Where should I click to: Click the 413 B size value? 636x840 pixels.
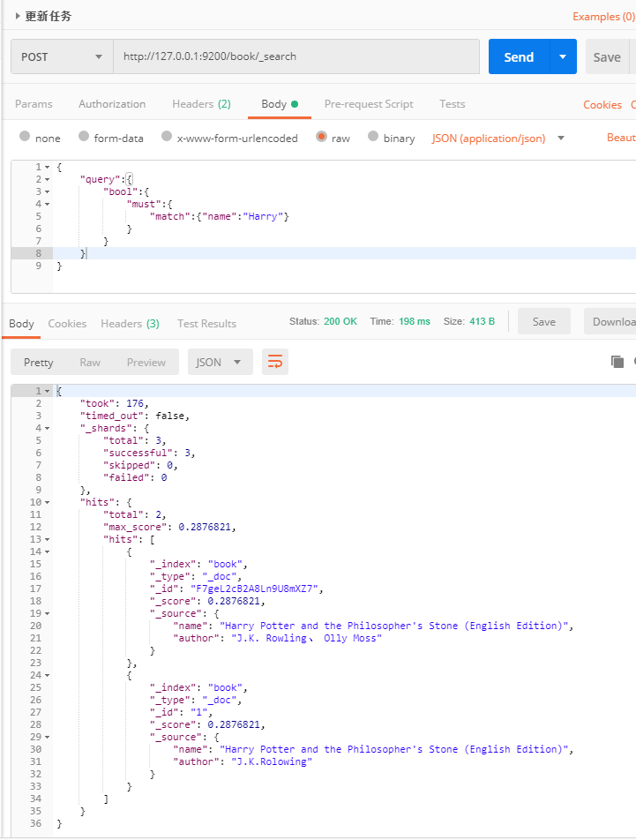482,321
